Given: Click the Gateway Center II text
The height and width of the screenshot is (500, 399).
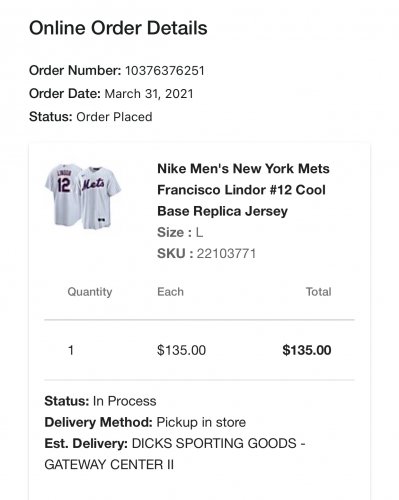Looking at the screenshot, I should [x=109, y=464].
